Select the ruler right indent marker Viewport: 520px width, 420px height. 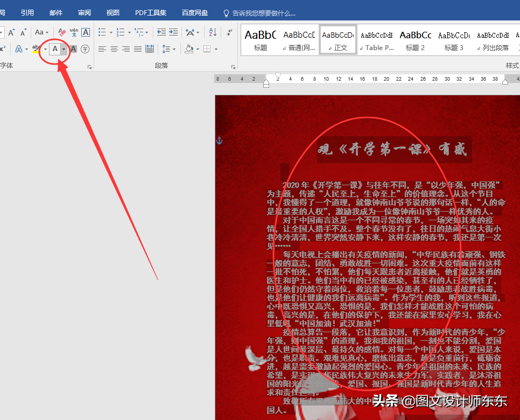click(x=505, y=82)
